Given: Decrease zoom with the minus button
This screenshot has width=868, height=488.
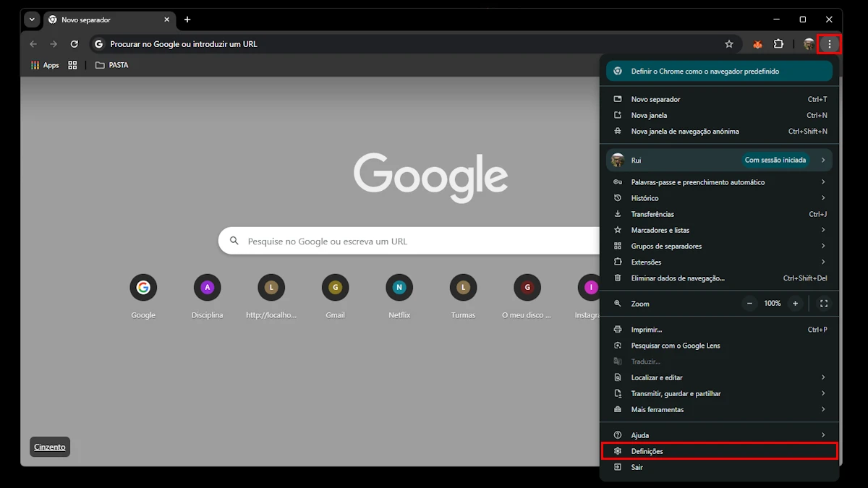Looking at the screenshot, I should [x=750, y=304].
